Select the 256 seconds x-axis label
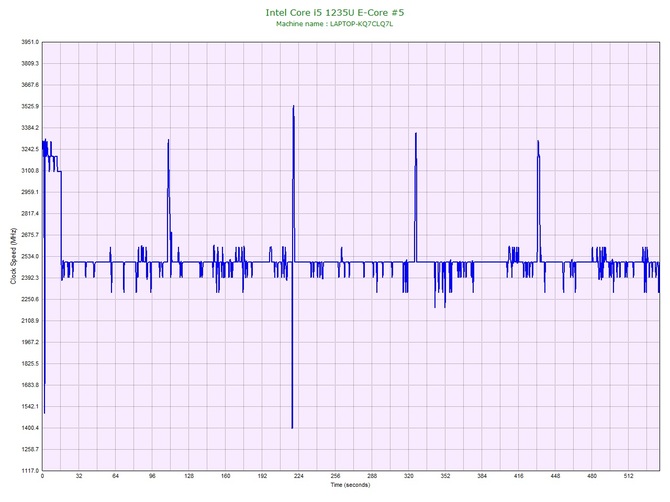This screenshot has height=502, width=670. coord(335,476)
